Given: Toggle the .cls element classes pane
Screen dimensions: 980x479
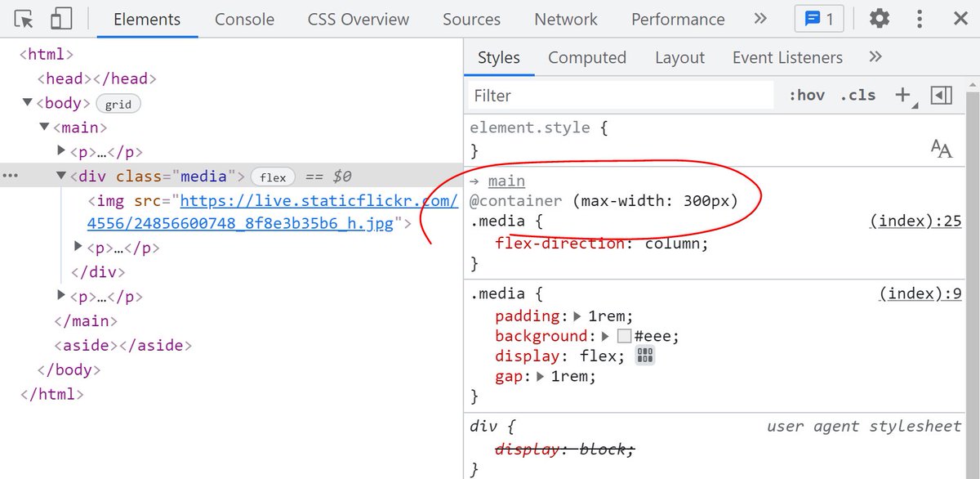Looking at the screenshot, I should tap(857, 95).
